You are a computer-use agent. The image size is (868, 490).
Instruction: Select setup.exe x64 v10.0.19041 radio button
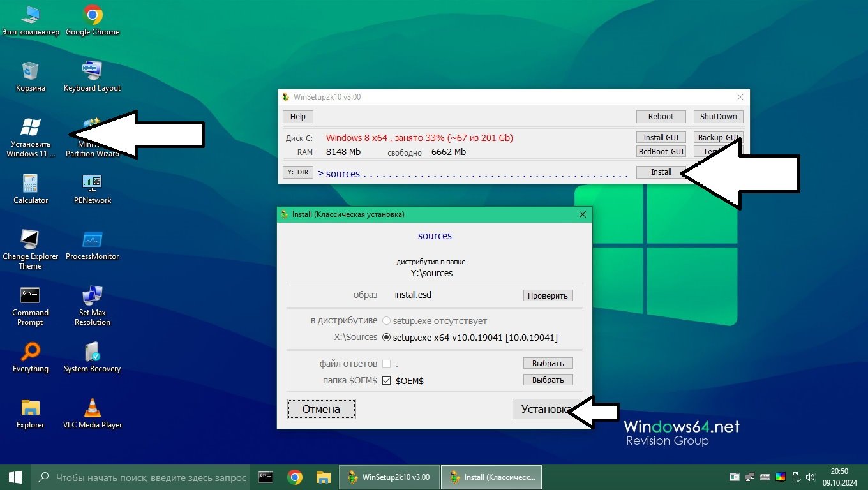point(387,338)
